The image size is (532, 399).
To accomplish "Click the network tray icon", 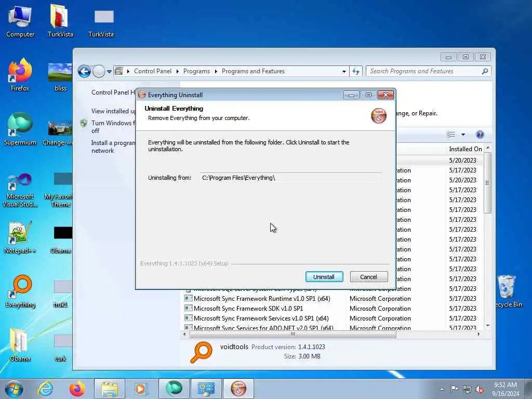I will tap(467, 389).
